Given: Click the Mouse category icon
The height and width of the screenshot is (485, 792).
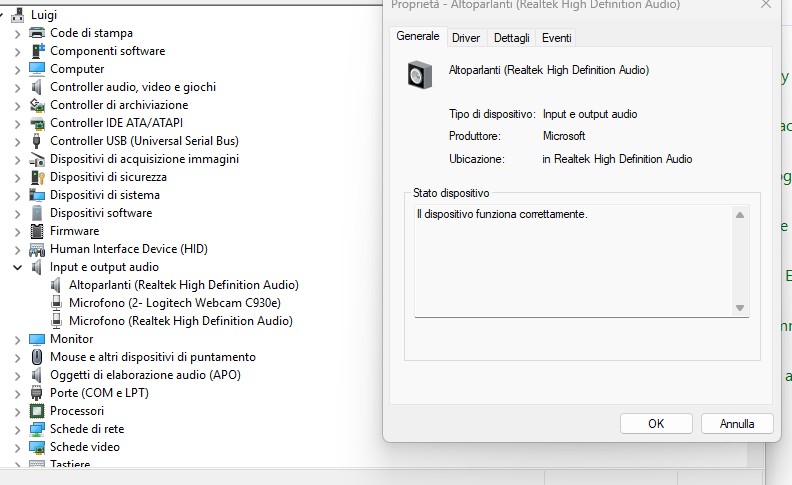Looking at the screenshot, I should coord(37,357).
